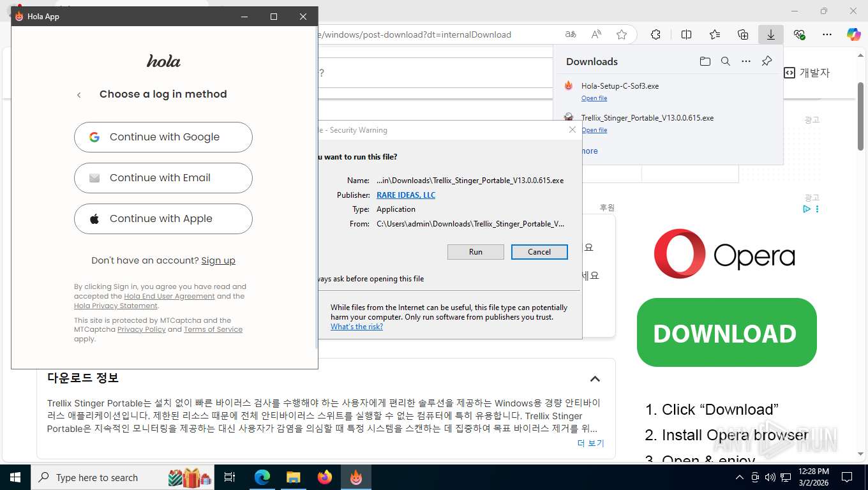Open Task View on the taskbar
The width and height of the screenshot is (868, 490).
click(230, 477)
